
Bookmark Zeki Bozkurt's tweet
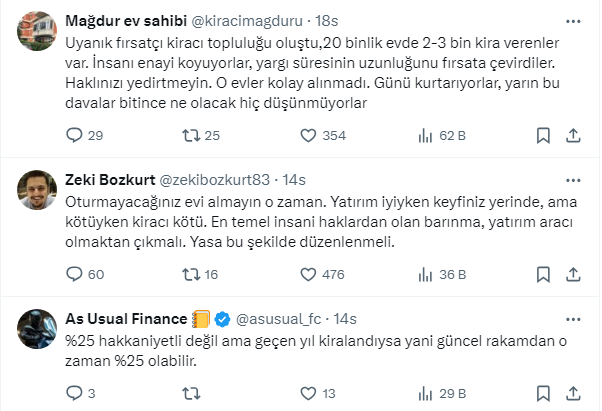tap(543, 273)
